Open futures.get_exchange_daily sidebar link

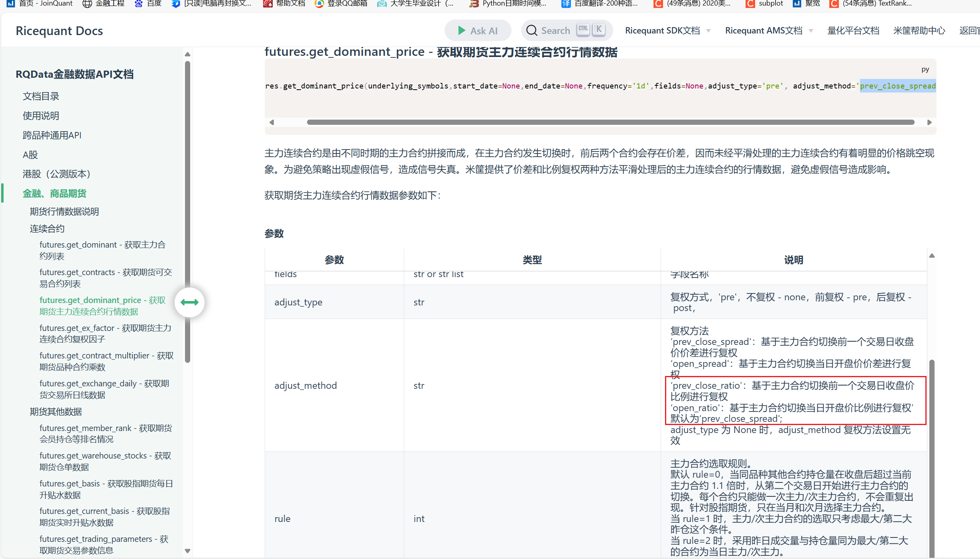point(104,389)
